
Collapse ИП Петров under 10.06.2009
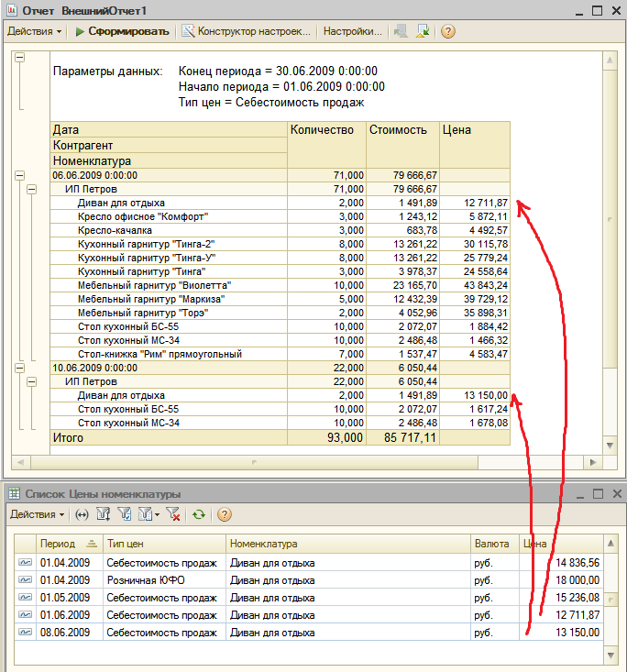32,381
